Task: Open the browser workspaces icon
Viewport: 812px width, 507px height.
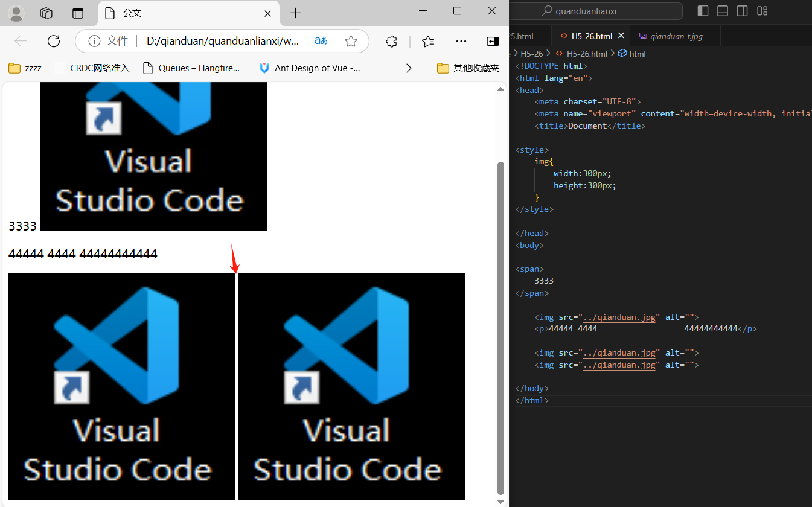Action: pyautogui.click(x=46, y=13)
